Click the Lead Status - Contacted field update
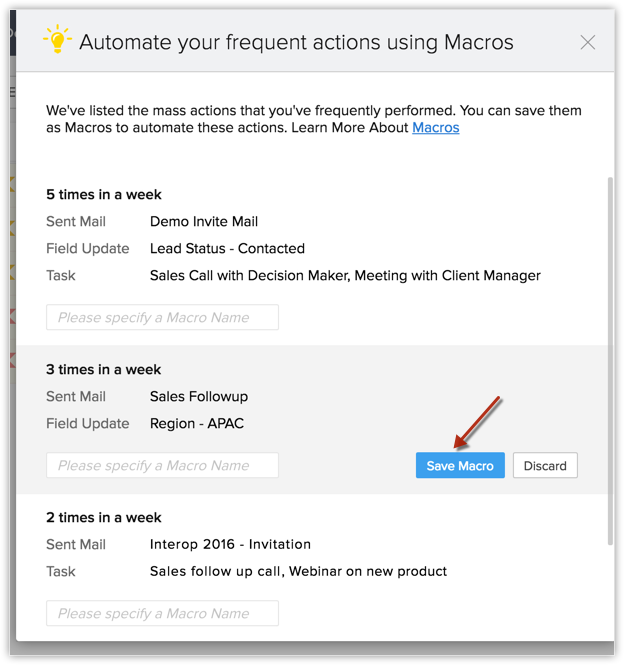The image size is (624, 665). [x=227, y=249]
